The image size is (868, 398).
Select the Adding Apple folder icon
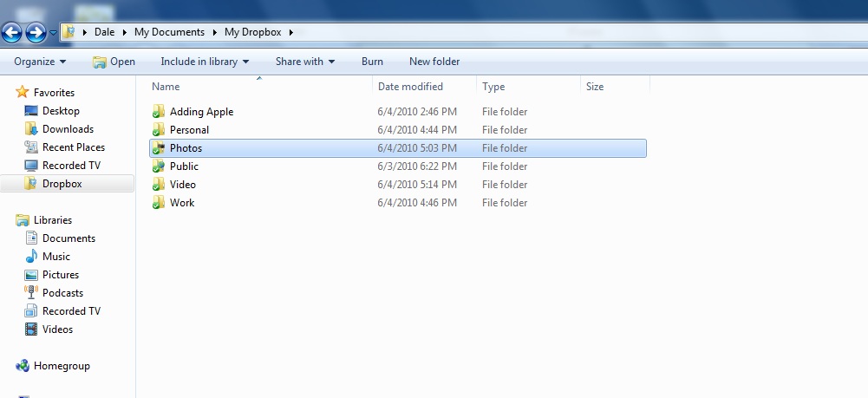[159, 111]
